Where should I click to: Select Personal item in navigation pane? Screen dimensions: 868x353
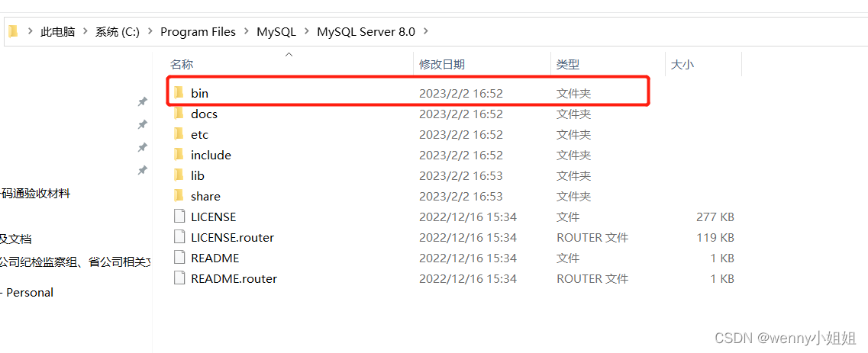tap(27, 293)
